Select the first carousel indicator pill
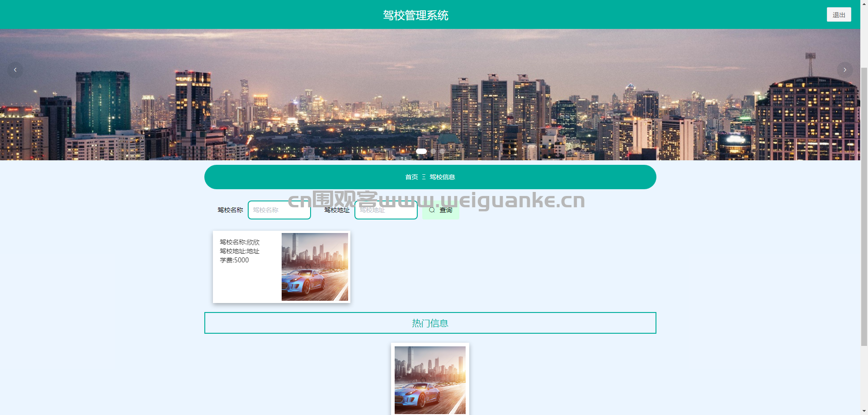 [421, 151]
